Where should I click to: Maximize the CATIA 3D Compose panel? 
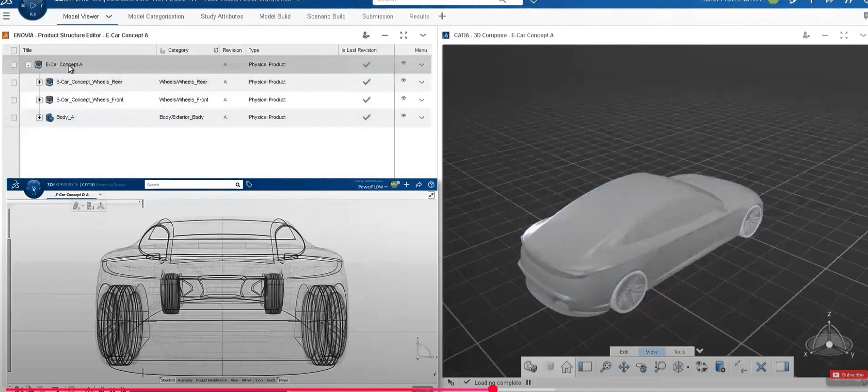point(844,35)
